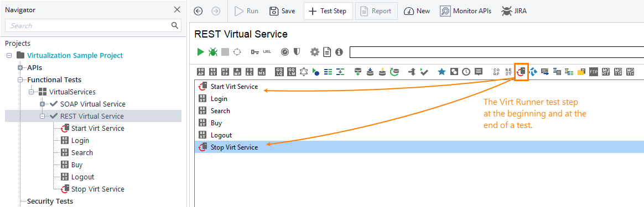
Task: Click the Run button in top toolbar
Action: [x=246, y=11]
